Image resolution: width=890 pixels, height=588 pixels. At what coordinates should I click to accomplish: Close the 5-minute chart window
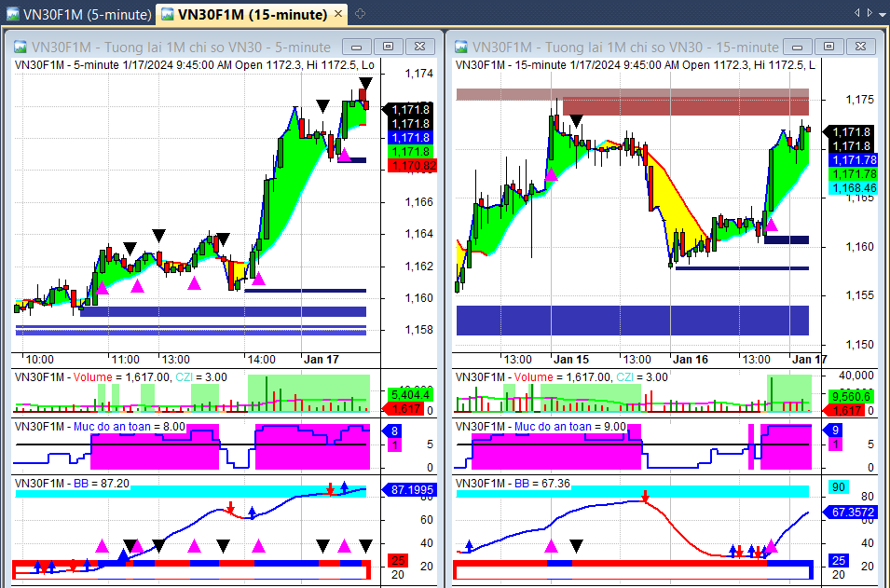[x=420, y=47]
